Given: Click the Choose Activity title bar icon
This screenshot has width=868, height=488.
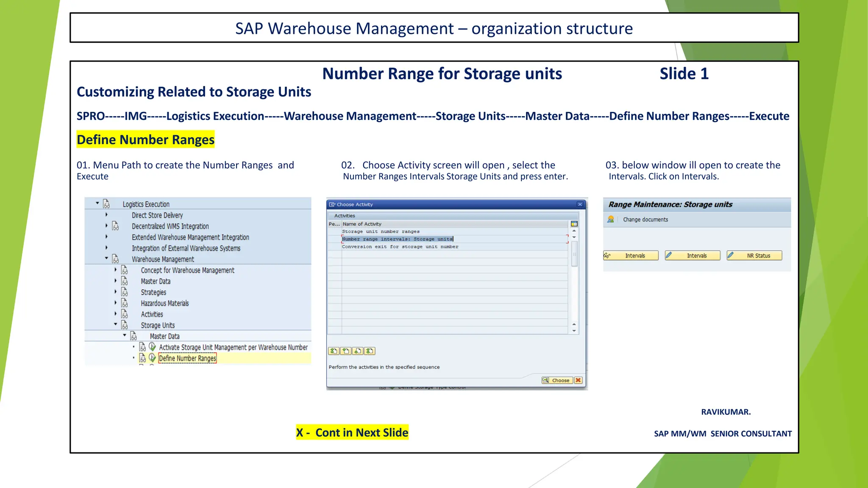Looking at the screenshot, I should point(332,204).
